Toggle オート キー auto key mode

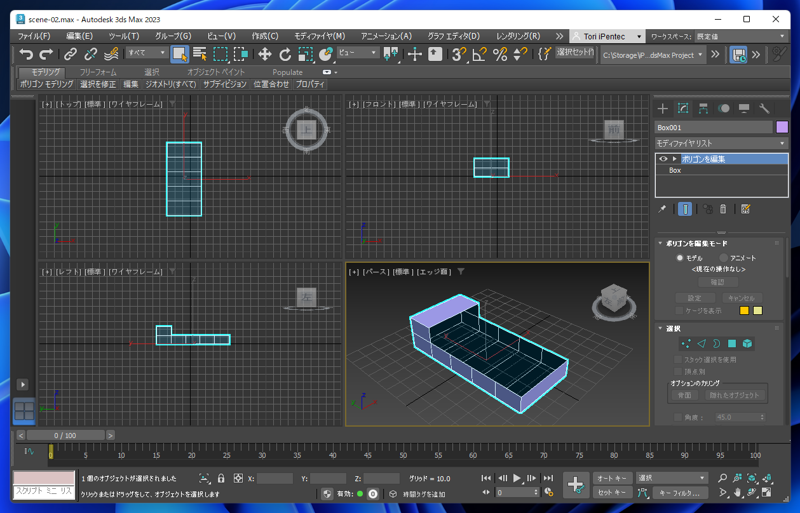[x=612, y=478]
